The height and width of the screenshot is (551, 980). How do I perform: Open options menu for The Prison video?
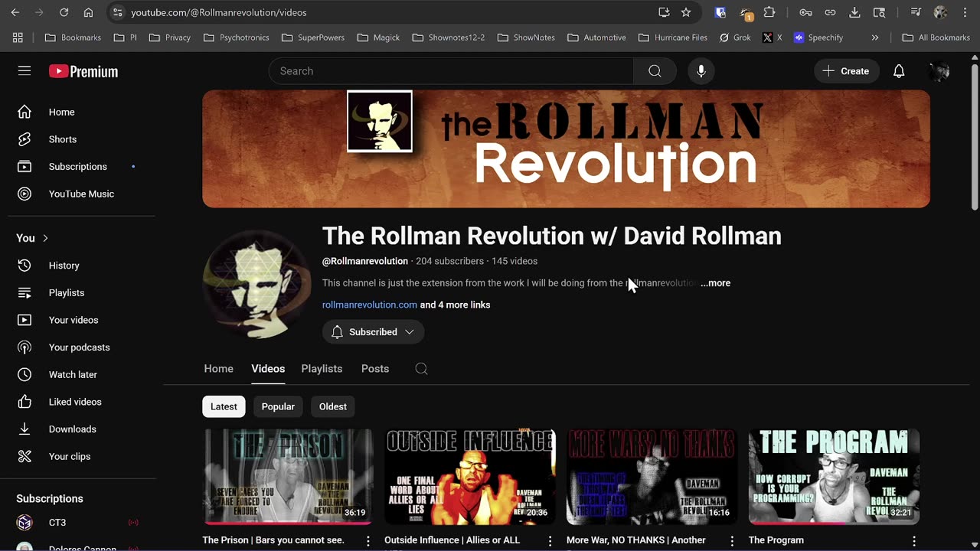367,541
